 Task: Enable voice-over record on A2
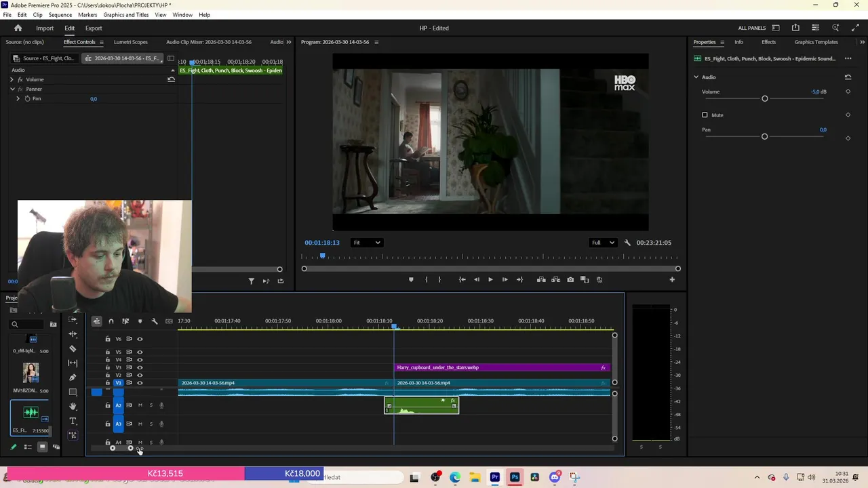(161, 405)
